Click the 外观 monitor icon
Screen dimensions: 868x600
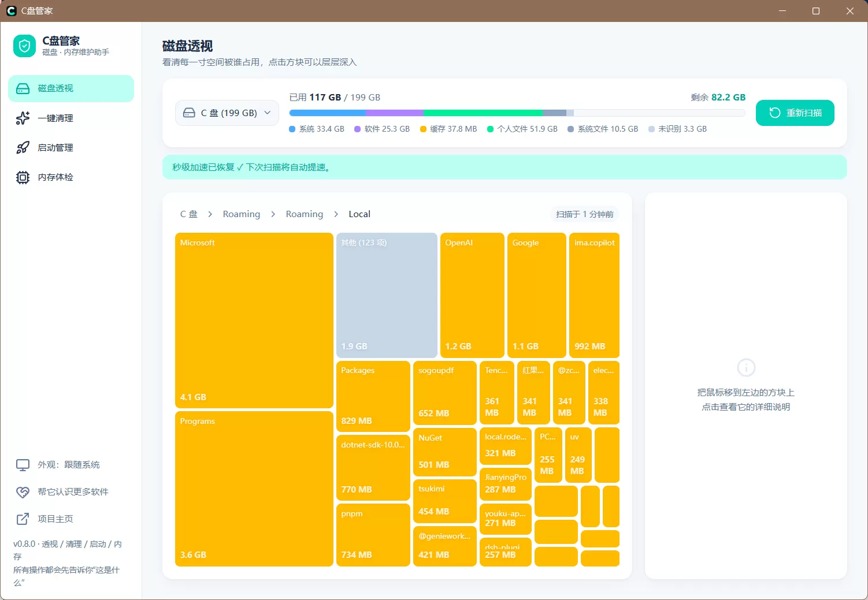(23, 465)
